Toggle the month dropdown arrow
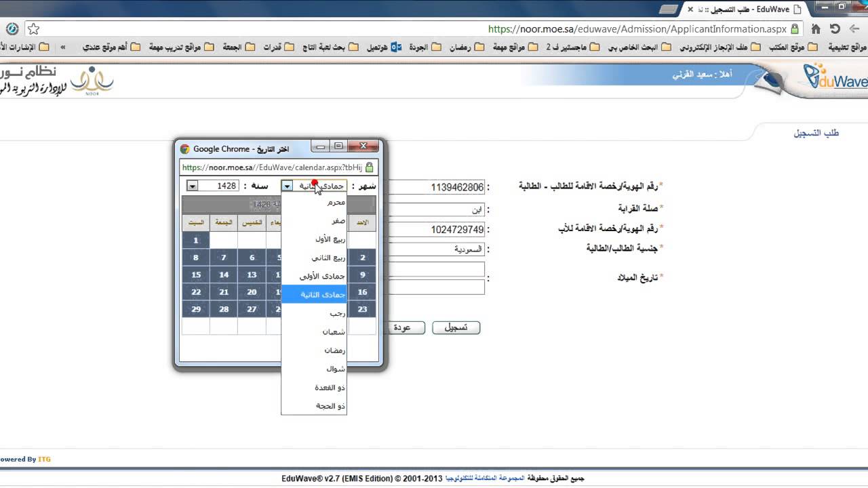Image resolution: width=868 pixels, height=488 pixels. tap(287, 186)
